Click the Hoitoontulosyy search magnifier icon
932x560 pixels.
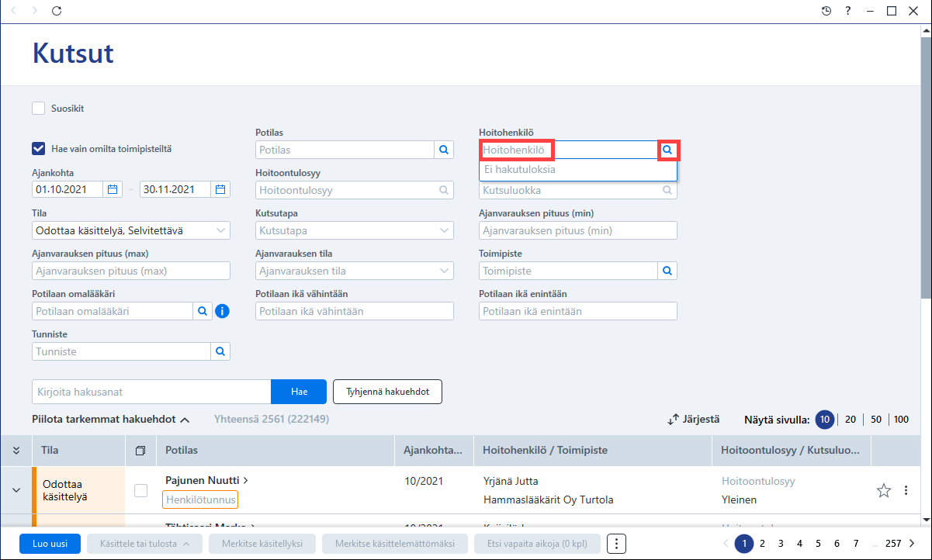coord(444,190)
